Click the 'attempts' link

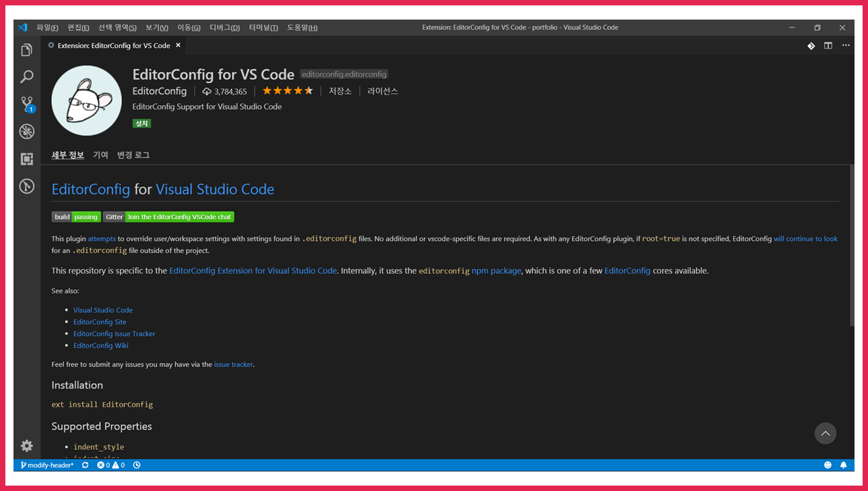(102, 239)
